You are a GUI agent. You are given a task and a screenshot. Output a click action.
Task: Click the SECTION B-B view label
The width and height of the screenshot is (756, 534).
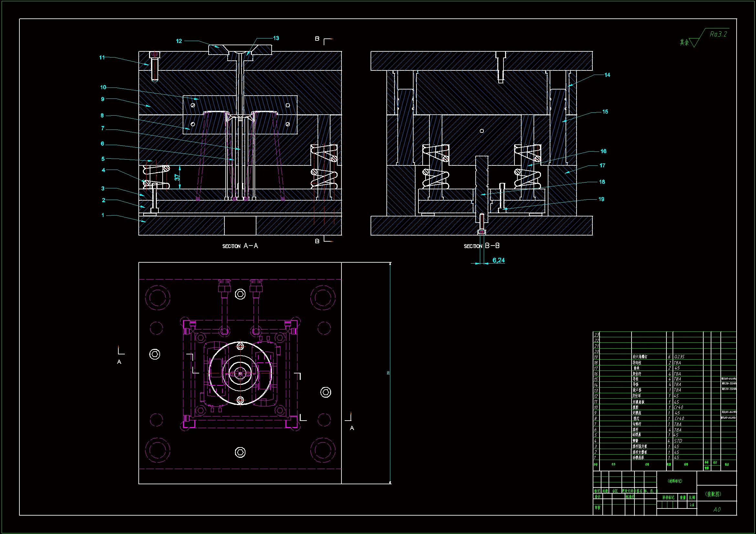(481, 246)
